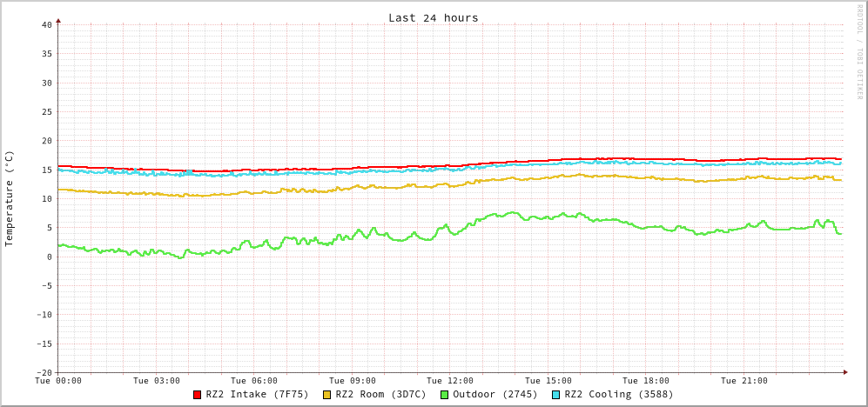The image size is (868, 407).
Task: Click the 40 value on the temperature axis
Action: 46,24
